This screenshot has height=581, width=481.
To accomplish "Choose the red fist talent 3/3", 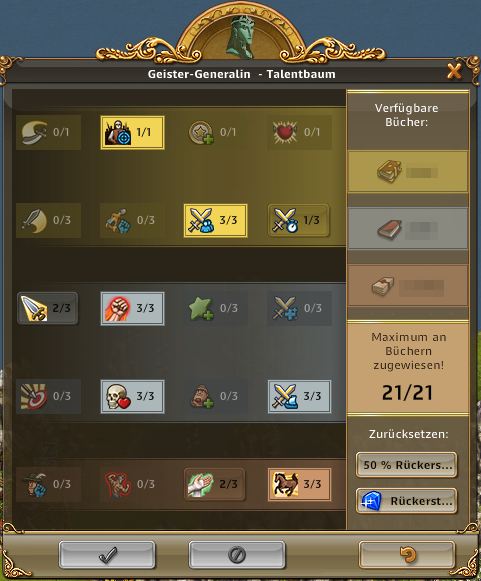I will tap(132, 308).
